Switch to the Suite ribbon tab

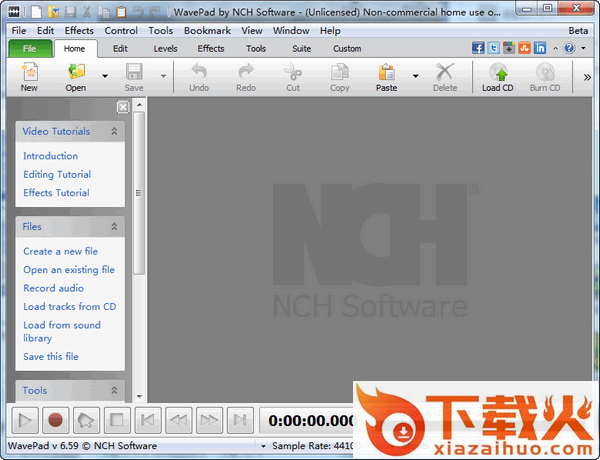tap(302, 49)
